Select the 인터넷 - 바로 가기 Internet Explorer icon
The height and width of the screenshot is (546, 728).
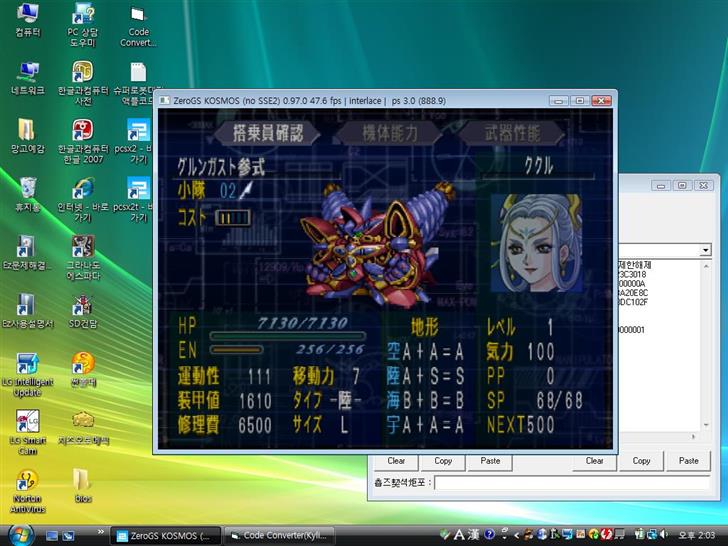point(83,200)
